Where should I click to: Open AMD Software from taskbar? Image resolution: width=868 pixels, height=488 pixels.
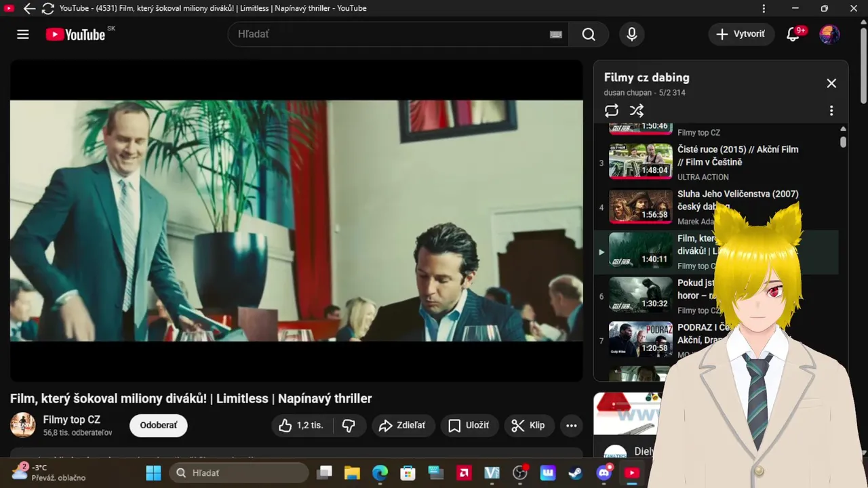pos(464,473)
